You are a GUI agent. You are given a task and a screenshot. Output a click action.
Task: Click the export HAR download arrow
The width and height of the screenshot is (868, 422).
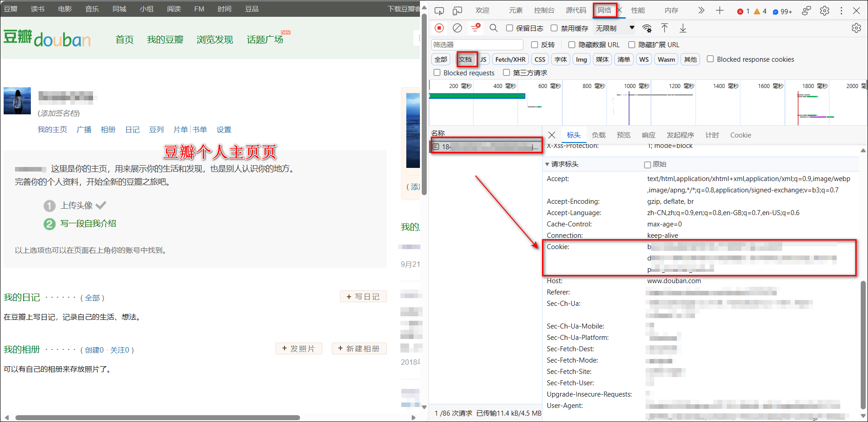(x=683, y=28)
